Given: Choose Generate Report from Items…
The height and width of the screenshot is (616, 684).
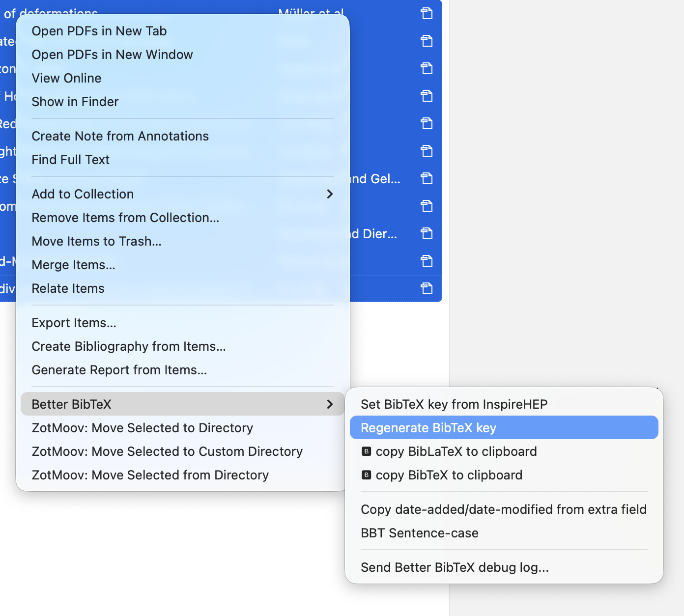Looking at the screenshot, I should (182, 370).
